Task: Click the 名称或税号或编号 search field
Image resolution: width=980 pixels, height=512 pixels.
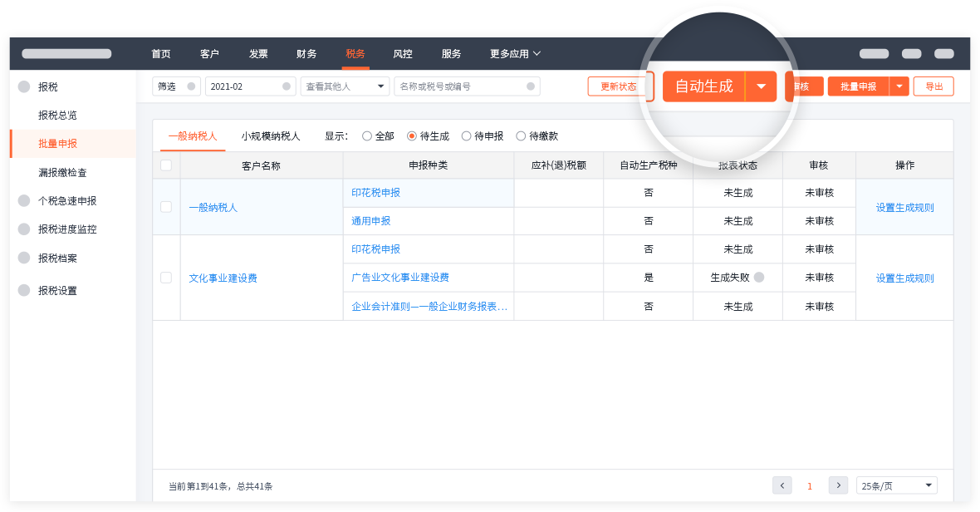Action: tap(467, 86)
